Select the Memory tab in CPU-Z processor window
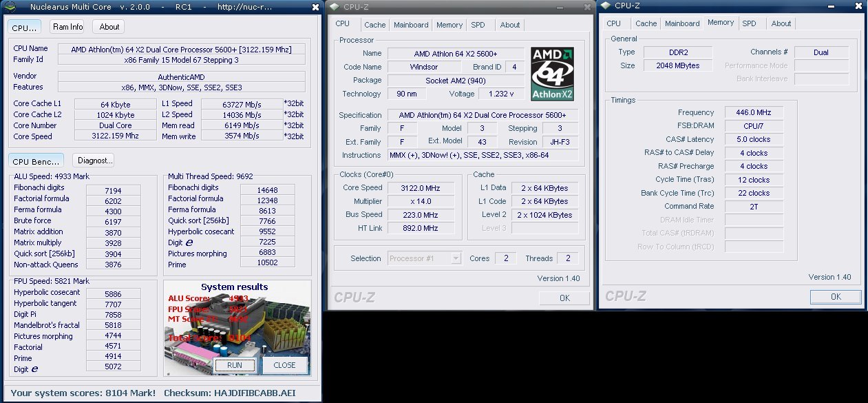The height and width of the screenshot is (403, 868). [449, 25]
